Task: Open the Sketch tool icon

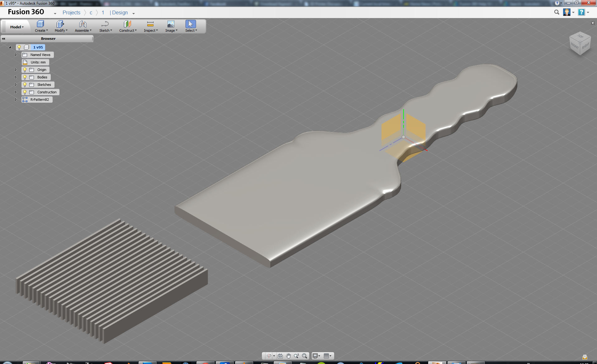Action: (105, 24)
